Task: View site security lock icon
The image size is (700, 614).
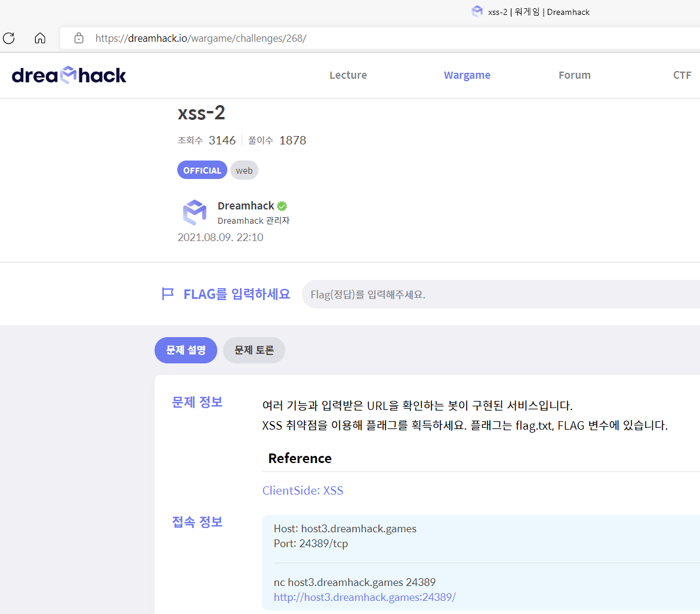Action: [79, 38]
